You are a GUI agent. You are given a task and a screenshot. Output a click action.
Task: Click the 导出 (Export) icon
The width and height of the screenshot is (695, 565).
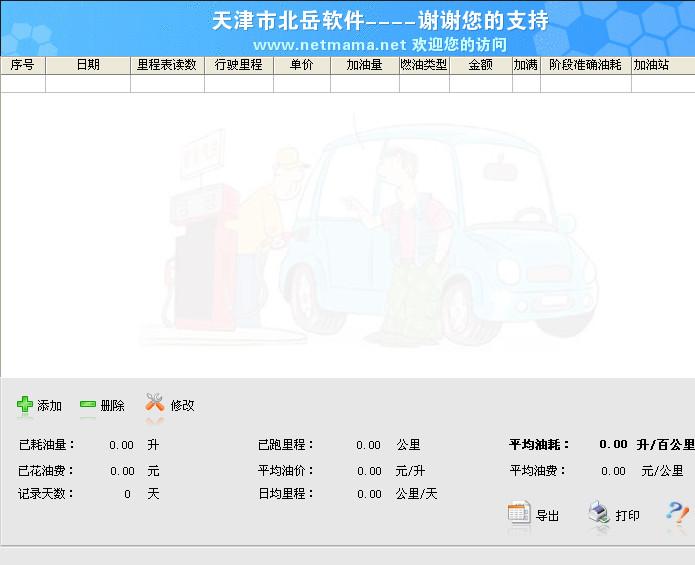click(518, 514)
